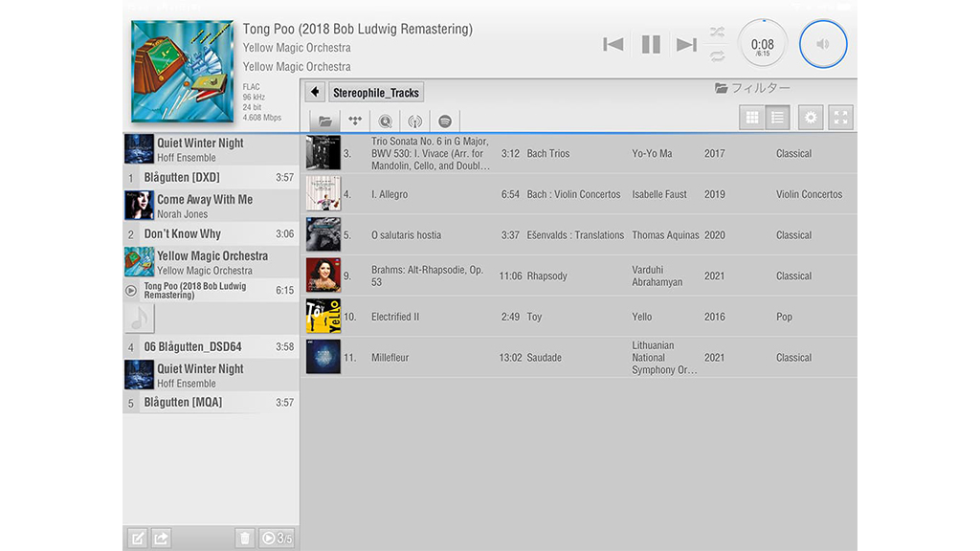The image size is (980, 551).
Task: Click the 3/5 queue position button
Action: [277, 538]
